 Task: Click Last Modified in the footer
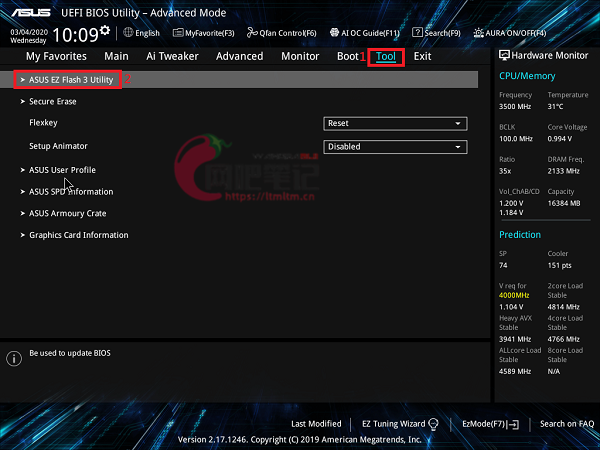tap(316, 424)
